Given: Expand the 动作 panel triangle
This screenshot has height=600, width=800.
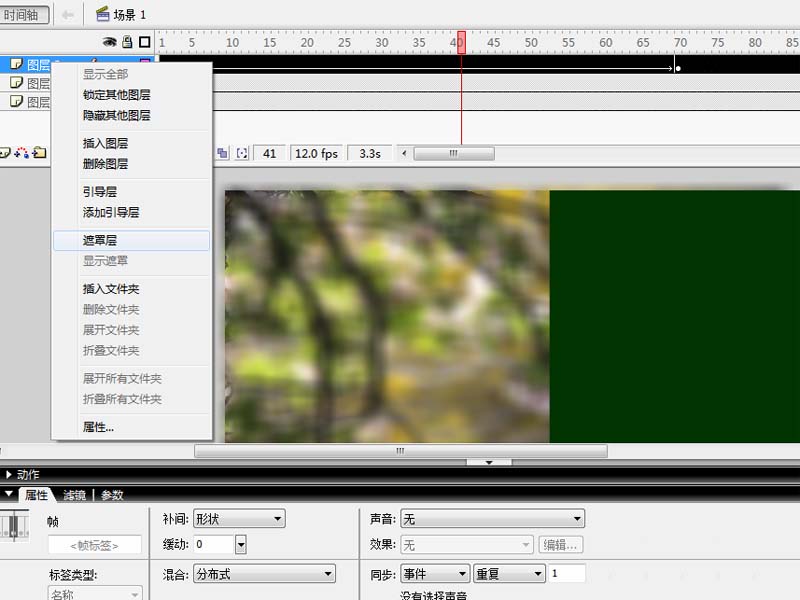Looking at the screenshot, I should tap(8, 474).
